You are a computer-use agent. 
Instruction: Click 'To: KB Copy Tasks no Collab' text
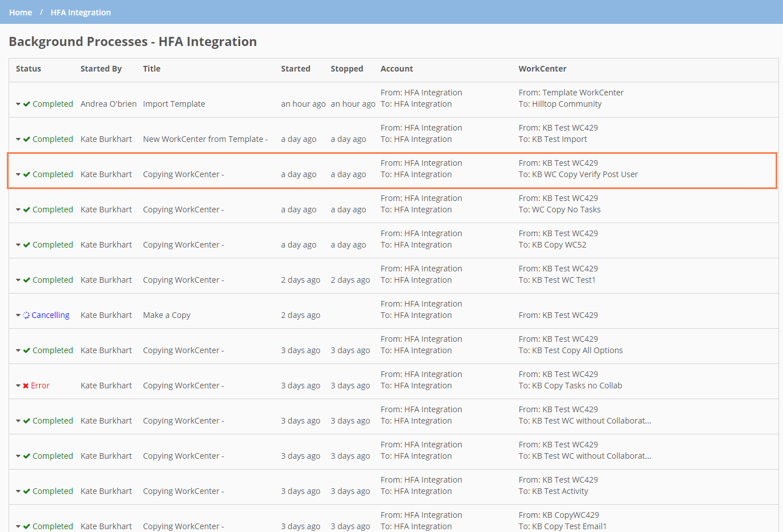click(x=571, y=386)
